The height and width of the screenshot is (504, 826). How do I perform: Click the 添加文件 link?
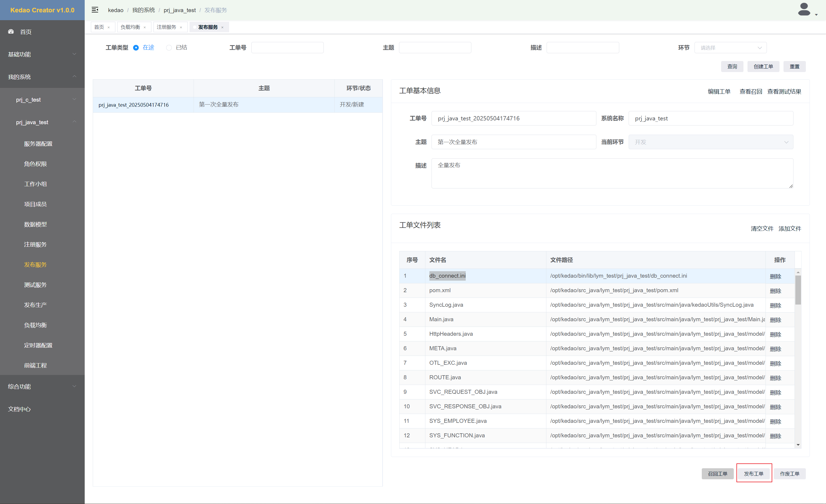tap(789, 228)
